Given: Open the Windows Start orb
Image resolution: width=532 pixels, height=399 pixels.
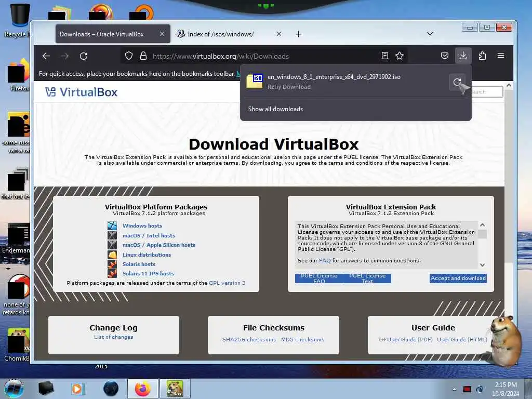Looking at the screenshot, I should coord(14,389).
